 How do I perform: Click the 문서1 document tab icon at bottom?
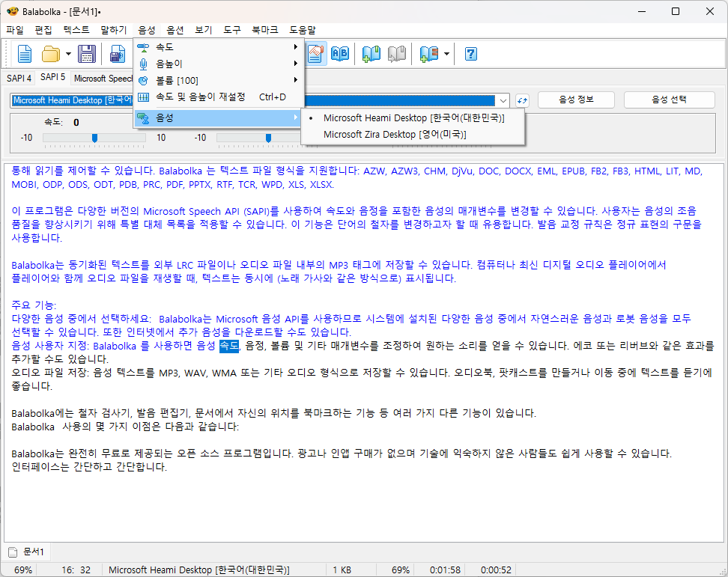point(13,552)
